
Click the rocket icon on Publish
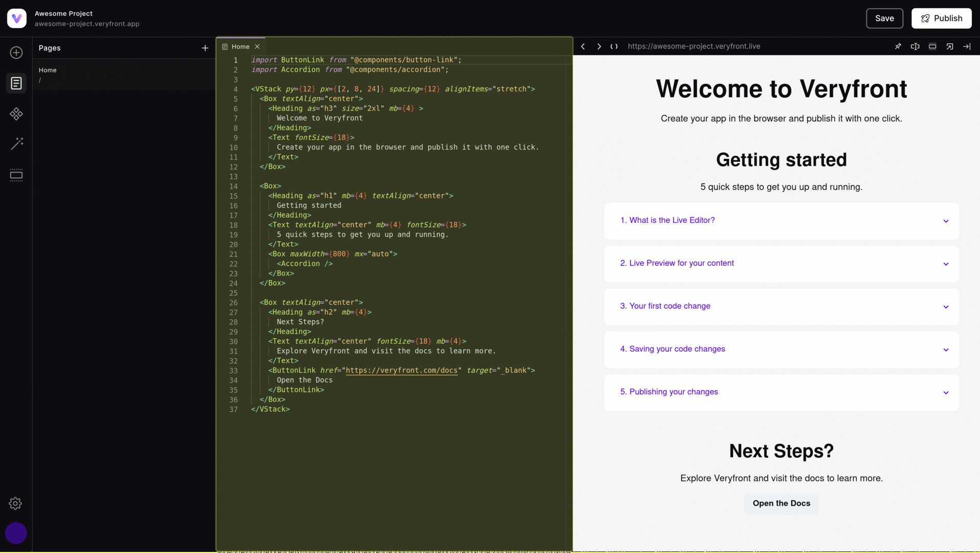(x=925, y=18)
